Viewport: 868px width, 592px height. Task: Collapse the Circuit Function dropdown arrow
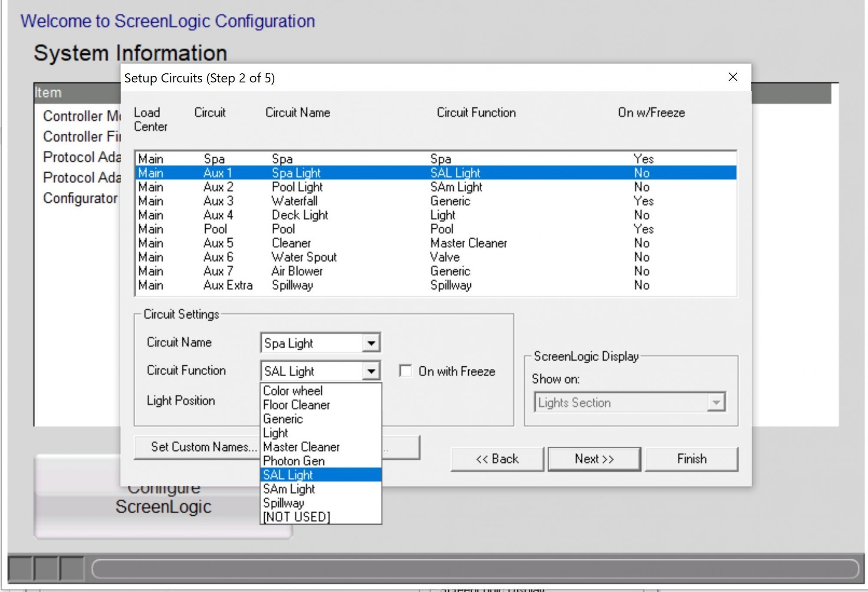pos(371,371)
